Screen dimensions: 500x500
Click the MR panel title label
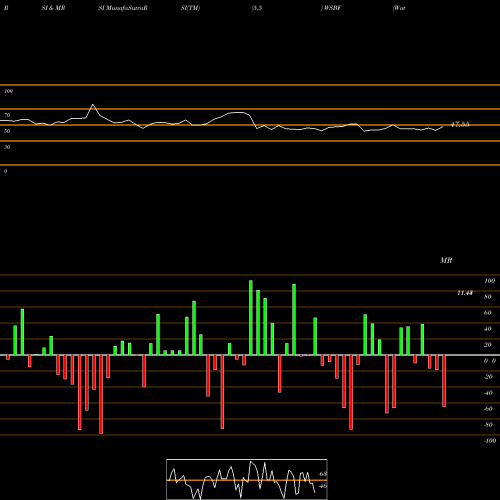[x=446, y=260]
